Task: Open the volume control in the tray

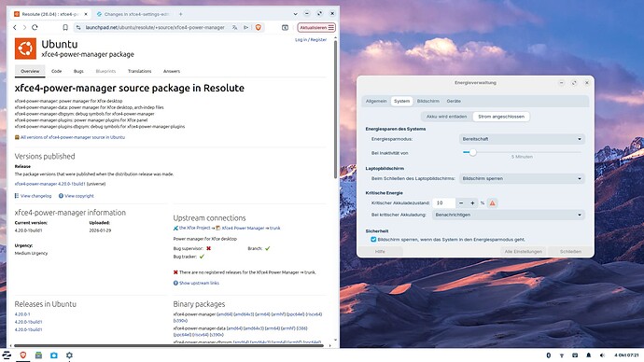Action: pyautogui.click(x=602, y=355)
